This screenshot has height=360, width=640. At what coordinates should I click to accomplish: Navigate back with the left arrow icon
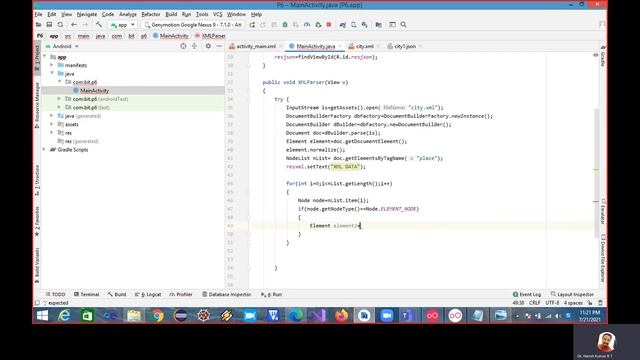coord(74,25)
